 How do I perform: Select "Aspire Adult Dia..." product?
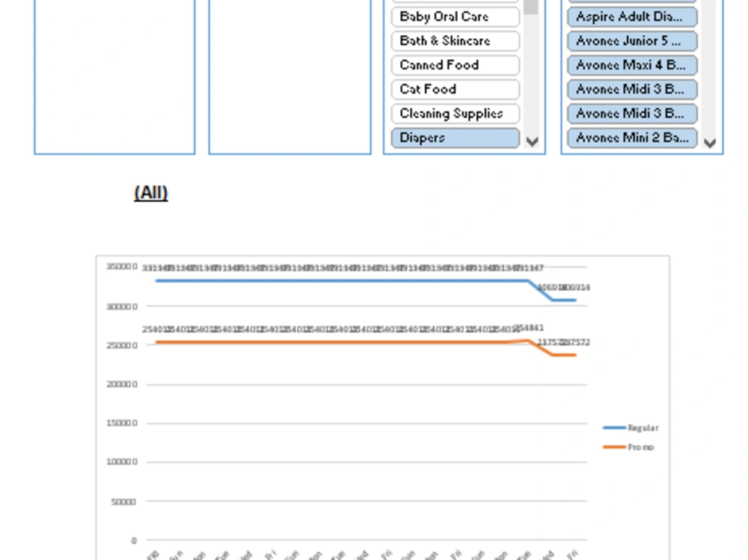tap(632, 16)
